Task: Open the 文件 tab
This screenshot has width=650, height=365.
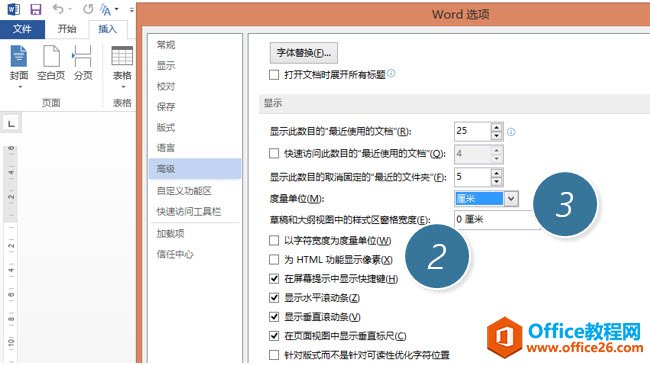Action: [22, 29]
